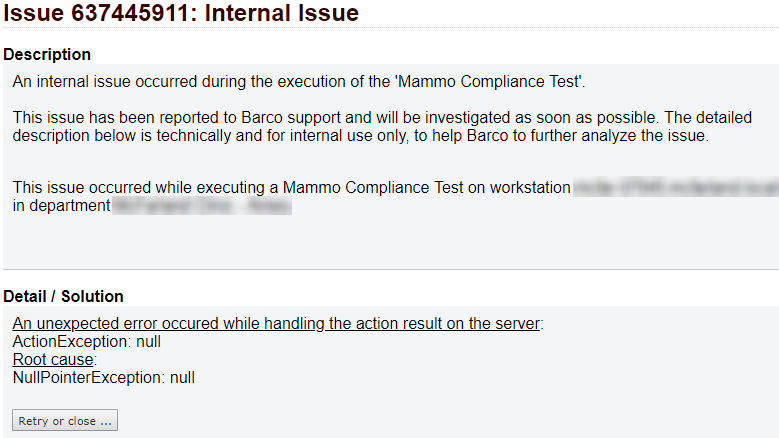Click the 'NullPointerException: null' line
The image size is (779, 438).
pos(103,377)
